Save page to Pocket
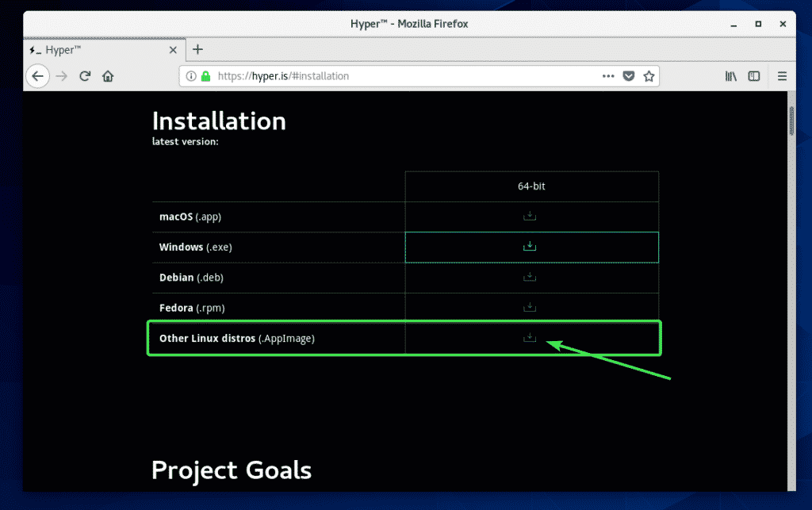Screen dimensions: 812x510 pyautogui.click(x=628, y=77)
